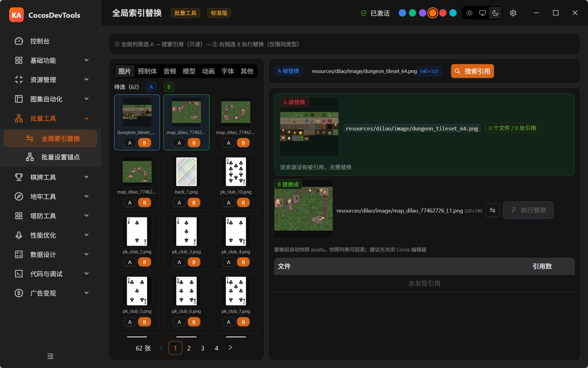Image resolution: width=588 pixels, height=368 pixels.
Task: Select the pk_club_3.png thumbnail
Action: (187, 232)
